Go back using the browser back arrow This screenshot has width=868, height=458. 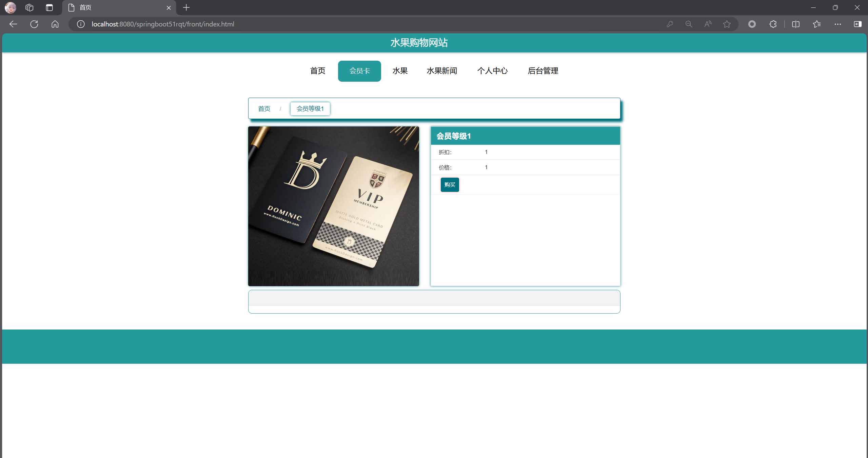[13, 24]
